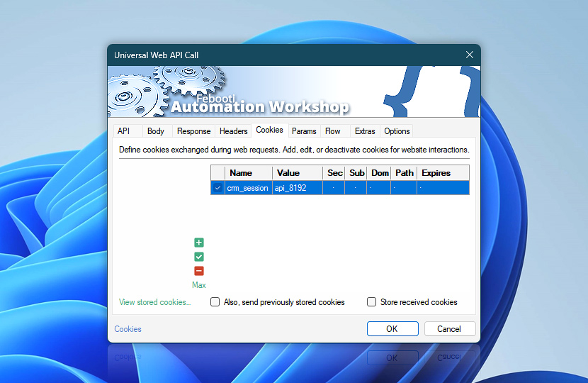This screenshot has width=588, height=383.
Task: Open the Response tab
Action: pyautogui.click(x=193, y=131)
